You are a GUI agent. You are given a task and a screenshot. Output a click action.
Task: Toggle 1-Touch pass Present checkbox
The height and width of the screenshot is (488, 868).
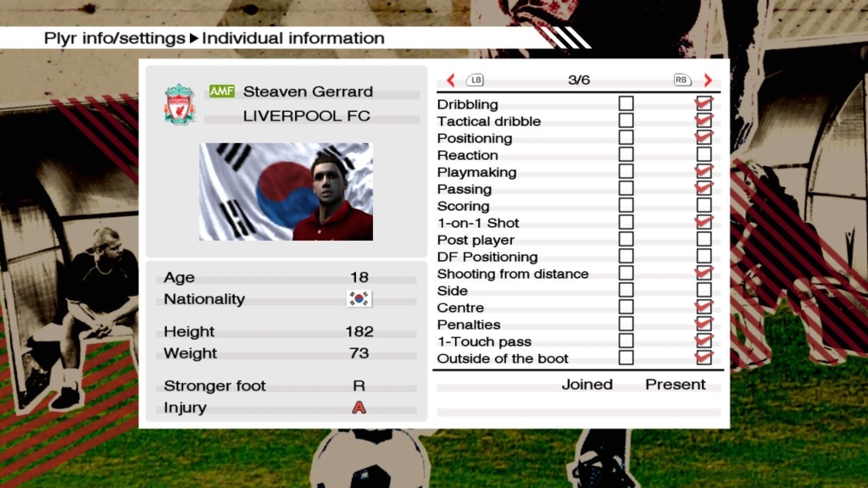point(704,341)
